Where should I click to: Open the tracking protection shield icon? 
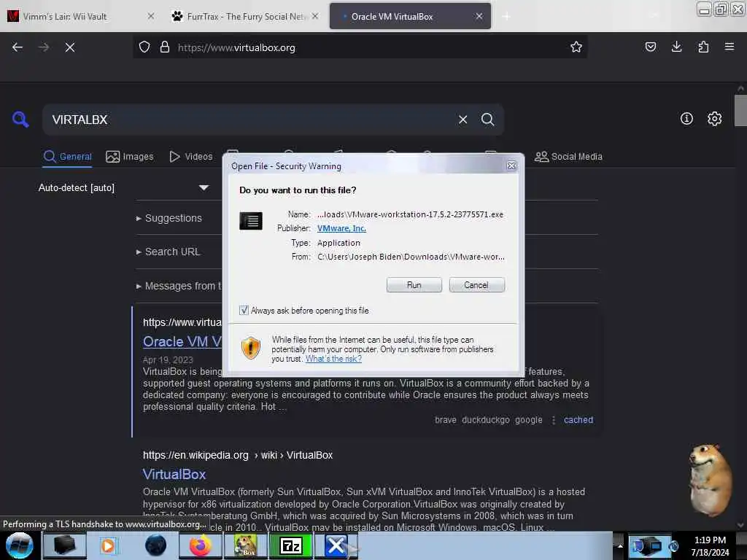click(144, 47)
